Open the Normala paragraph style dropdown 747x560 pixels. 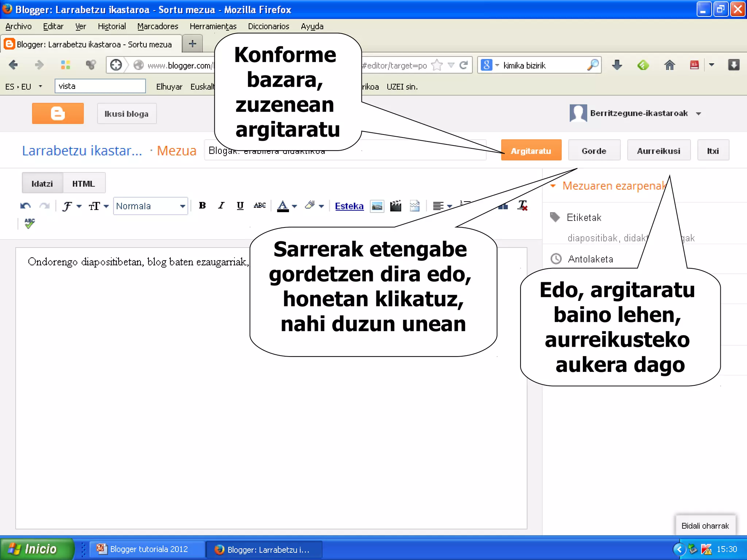pos(150,206)
